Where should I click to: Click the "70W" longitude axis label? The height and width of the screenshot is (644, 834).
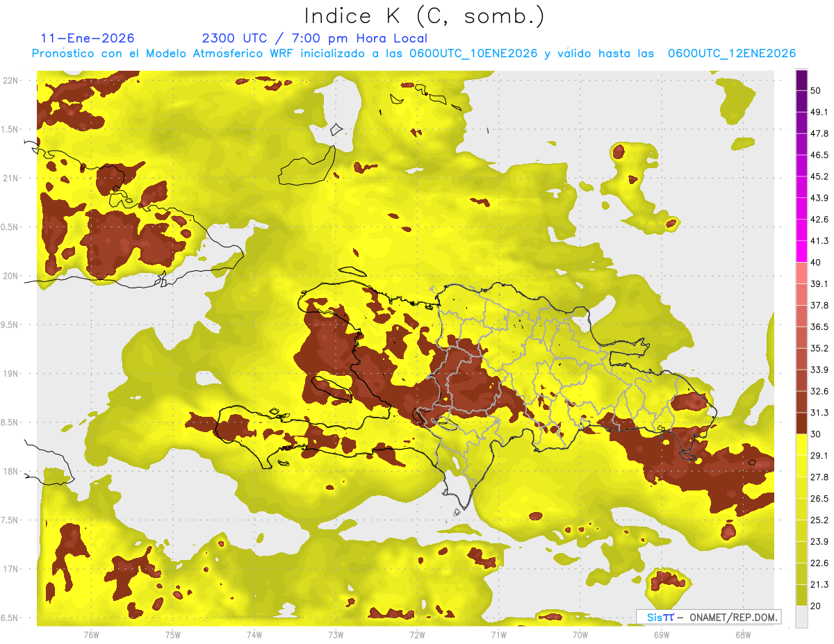click(580, 636)
